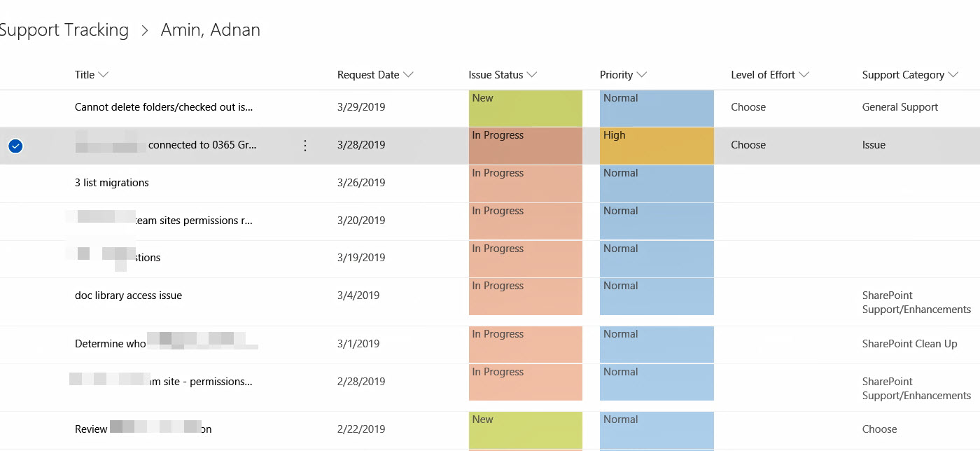Click the green New status cell on first row
Screen dimensions: 980x451
pyautogui.click(x=525, y=107)
